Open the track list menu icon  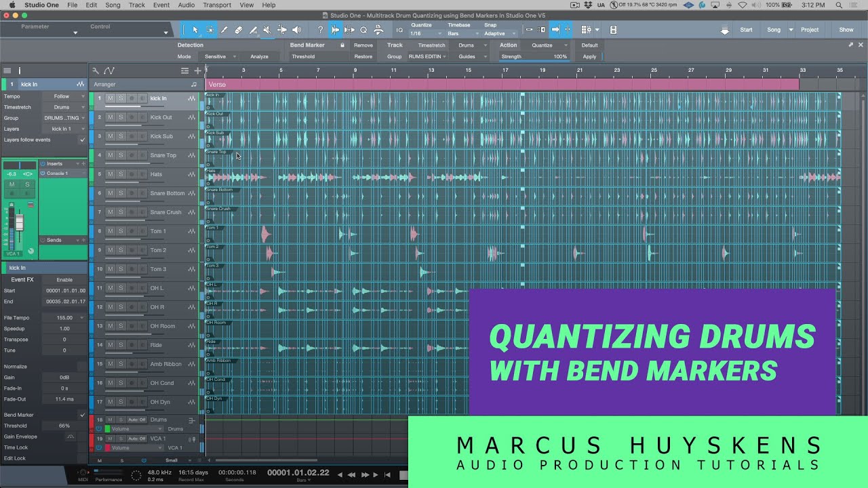(7, 70)
